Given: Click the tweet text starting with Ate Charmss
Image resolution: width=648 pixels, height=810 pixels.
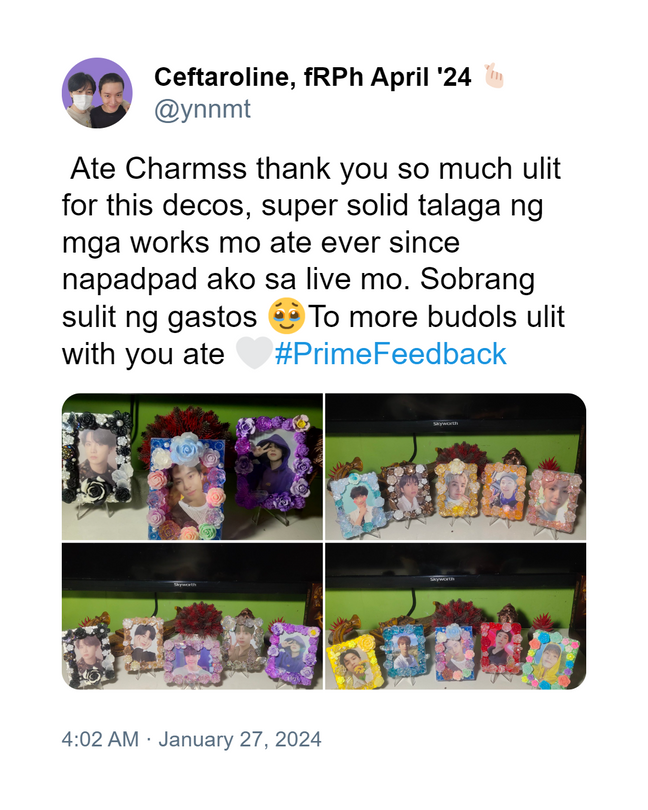Looking at the screenshot, I should pyautogui.click(x=313, y=261).
